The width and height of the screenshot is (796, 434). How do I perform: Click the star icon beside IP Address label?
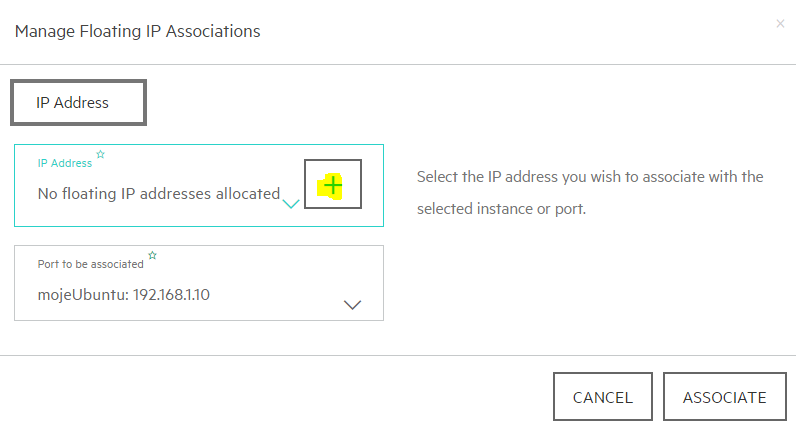click(x=101, y=154)
